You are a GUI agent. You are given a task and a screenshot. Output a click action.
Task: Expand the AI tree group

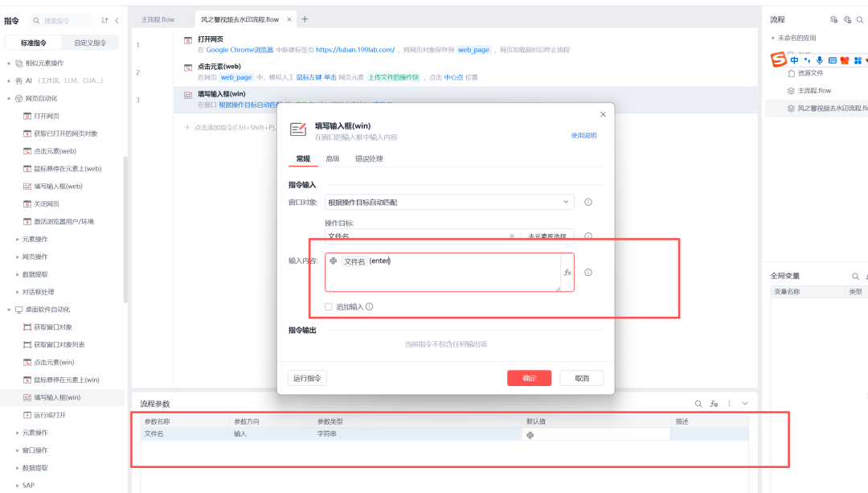click(9, 81)
